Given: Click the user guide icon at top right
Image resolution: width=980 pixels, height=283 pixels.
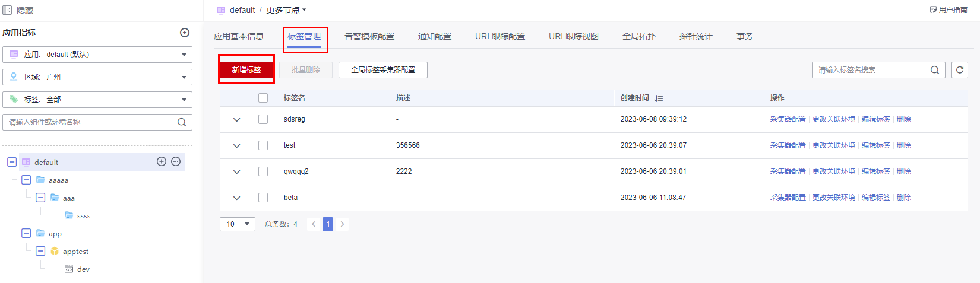Looking at the screenshot, I should [x=934, y=10].
